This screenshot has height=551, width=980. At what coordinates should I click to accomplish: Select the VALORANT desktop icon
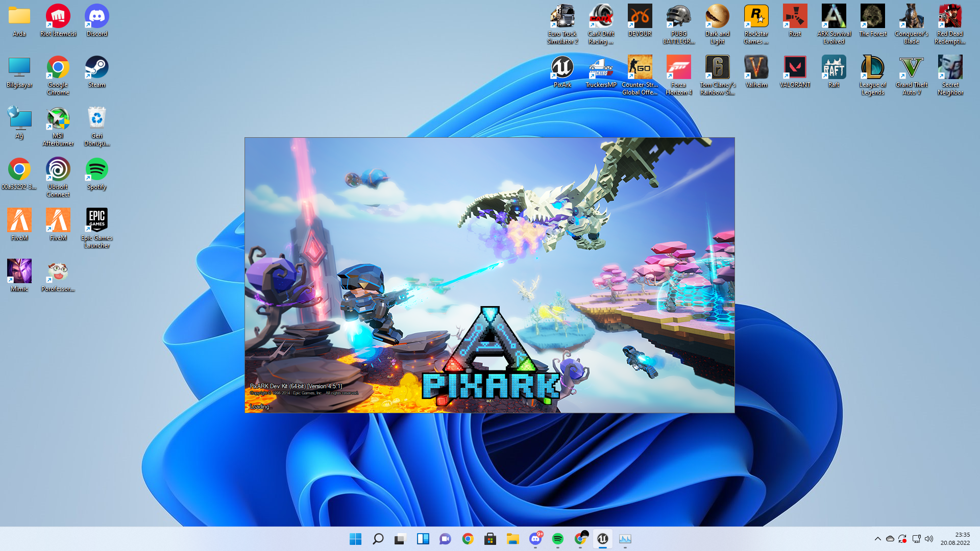tap(795, 71)
